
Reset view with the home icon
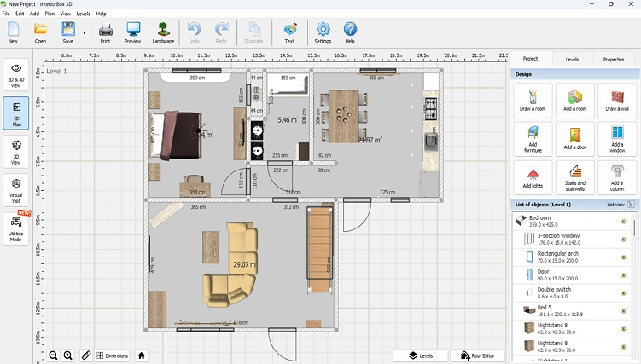point(142,355)
